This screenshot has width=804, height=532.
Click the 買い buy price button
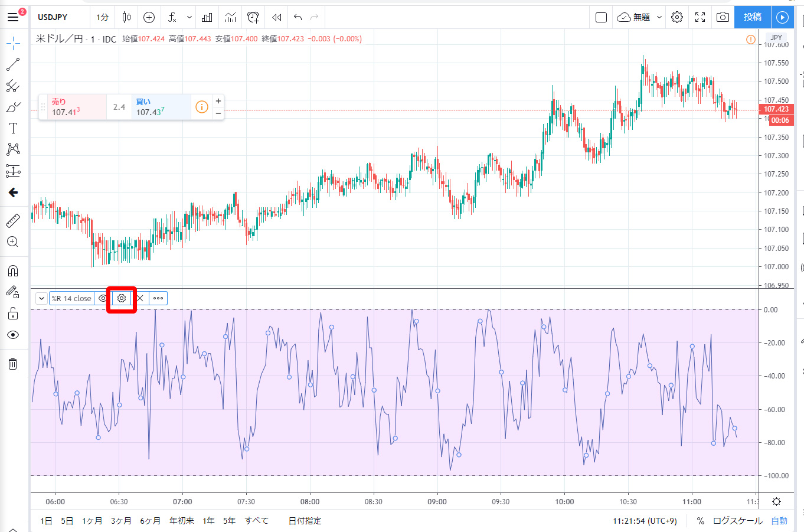click(162, 107)
